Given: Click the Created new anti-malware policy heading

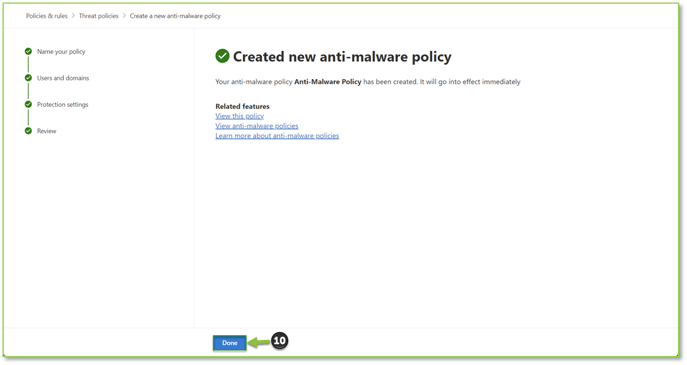Looking at the screenshot, I should tap(342, 57).
